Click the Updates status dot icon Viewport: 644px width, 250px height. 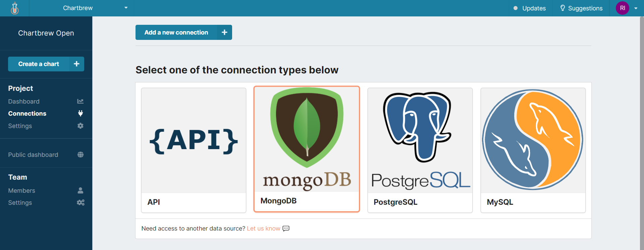pyautogui.click(x=516, y=8)
